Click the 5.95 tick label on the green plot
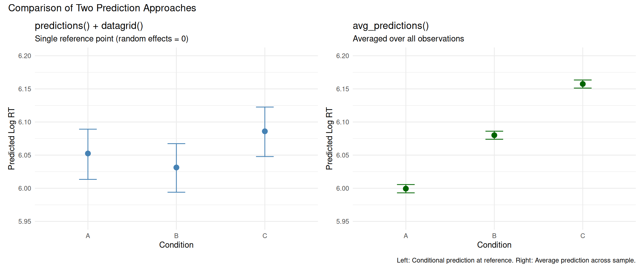The width and height of the screenshot is (644, 268). click(x=342, y=222)
